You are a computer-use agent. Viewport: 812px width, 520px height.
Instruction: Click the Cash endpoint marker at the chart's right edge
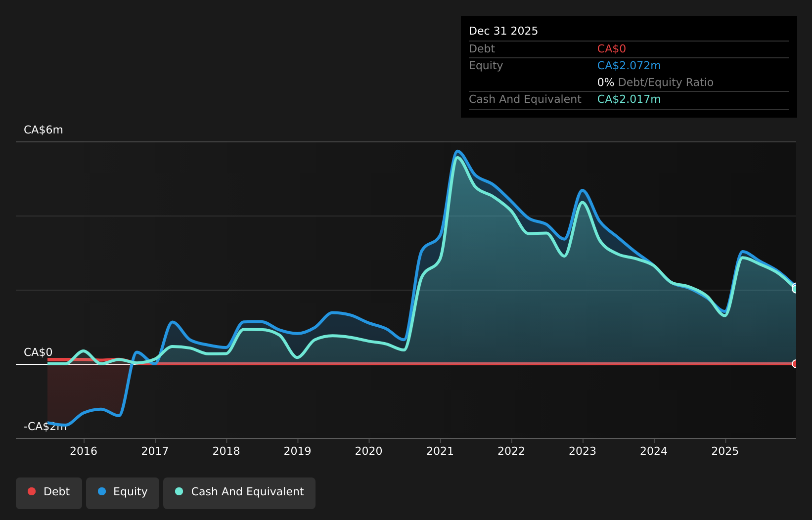pyautogui.click(x=795, y=289)
